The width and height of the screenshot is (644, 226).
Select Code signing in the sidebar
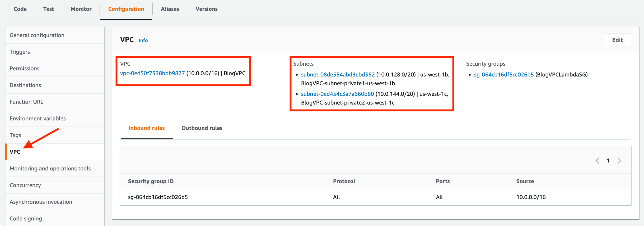click(x=26, y=218)
